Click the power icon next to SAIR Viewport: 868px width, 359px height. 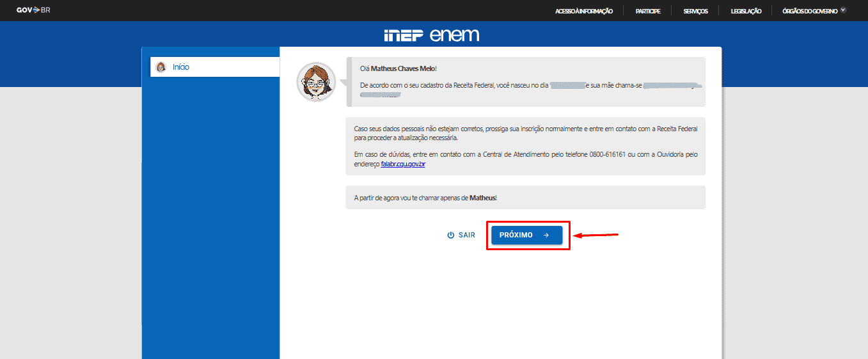pyautogui.click(x=451, y=235)
